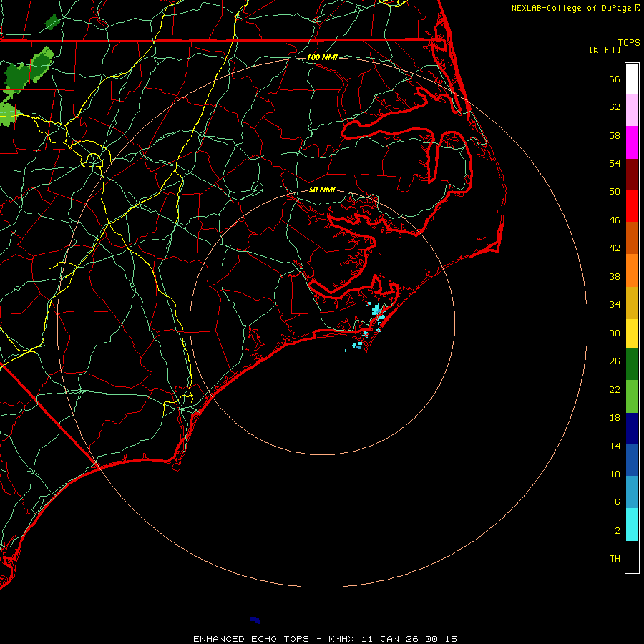Click the "22" scale label
The width and height of the screenshot is (644, 644).
click(615, 389)
